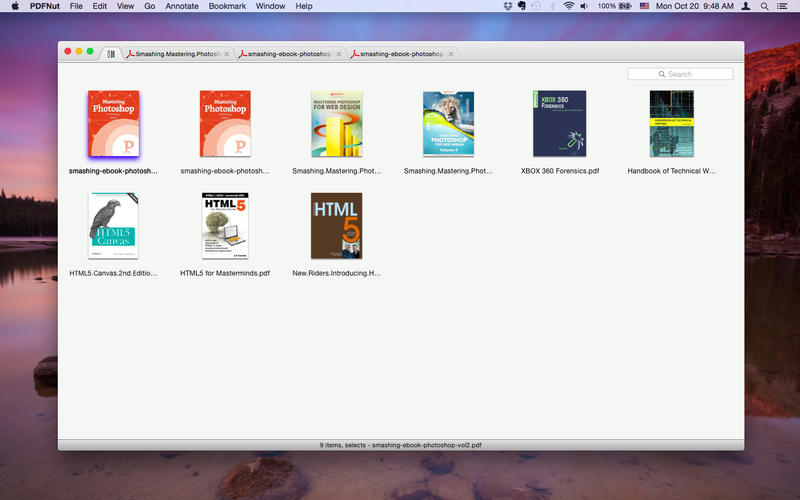Open the Go menu
Image resolution: width=800 pixels, height=500 pixels.
(x=149, y=6)
